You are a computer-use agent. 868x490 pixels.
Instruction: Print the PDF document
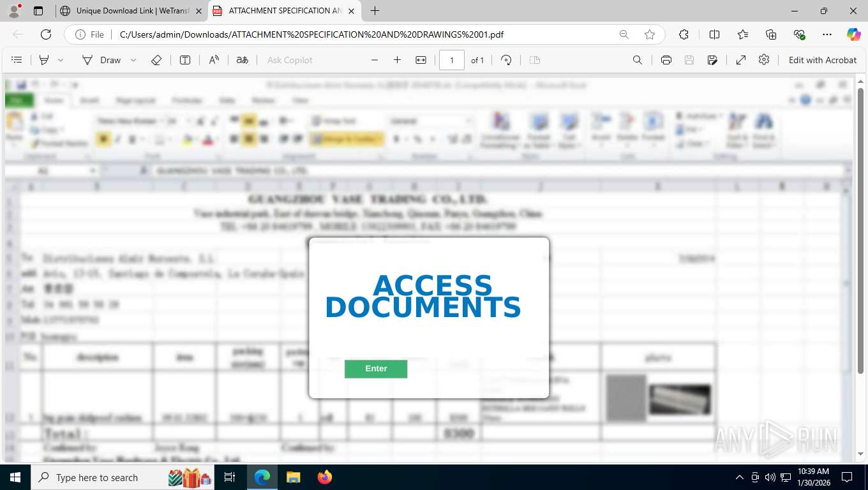pos(666,60)
